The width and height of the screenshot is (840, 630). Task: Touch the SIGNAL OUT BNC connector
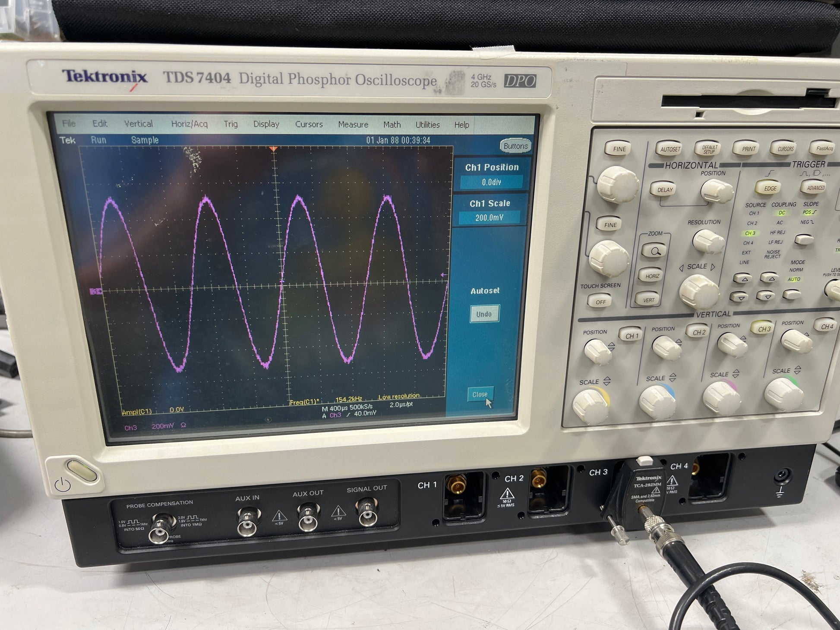tap(367, 511)
